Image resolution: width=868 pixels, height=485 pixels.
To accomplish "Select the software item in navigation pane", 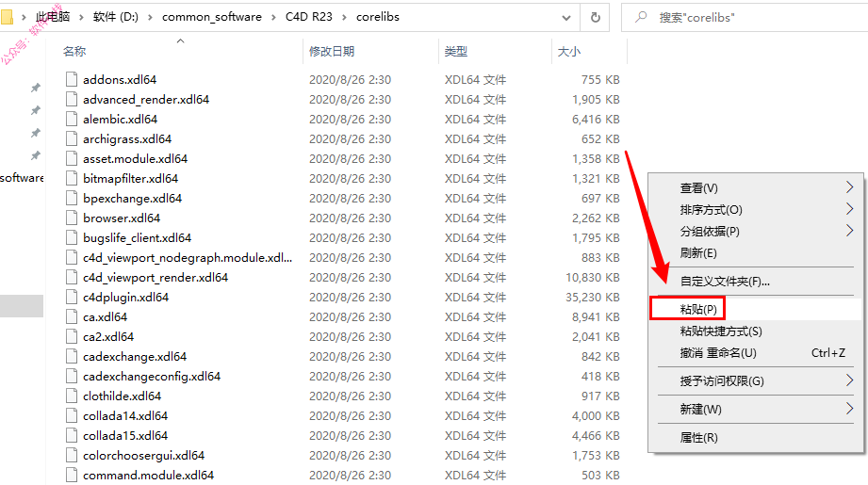I will coord(22,178).
